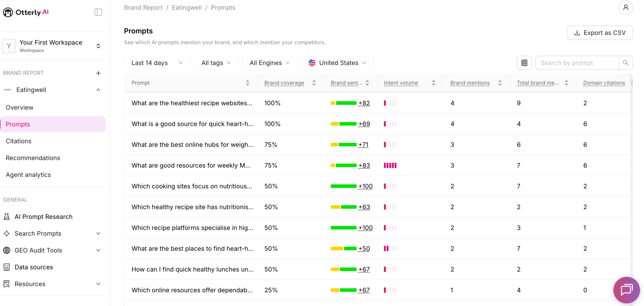The height and width of the screenshot is (306, 644).
Task: Click the Brand Report breadcrumb link
Action: click(143, 8)
